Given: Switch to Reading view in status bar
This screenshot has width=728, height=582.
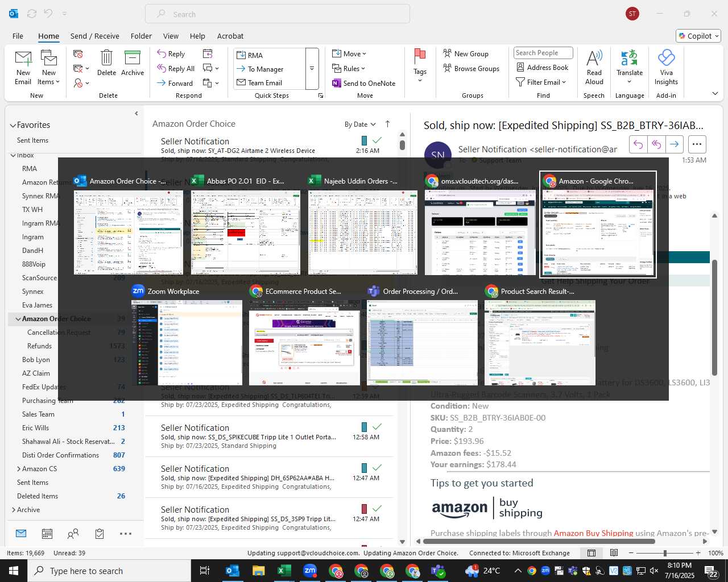Looking at the screenshot, I should point(614,553).
